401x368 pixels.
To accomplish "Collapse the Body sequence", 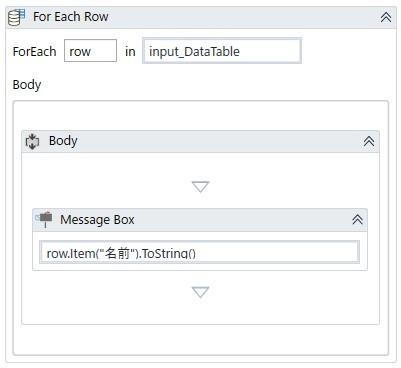I will (369, 141).
